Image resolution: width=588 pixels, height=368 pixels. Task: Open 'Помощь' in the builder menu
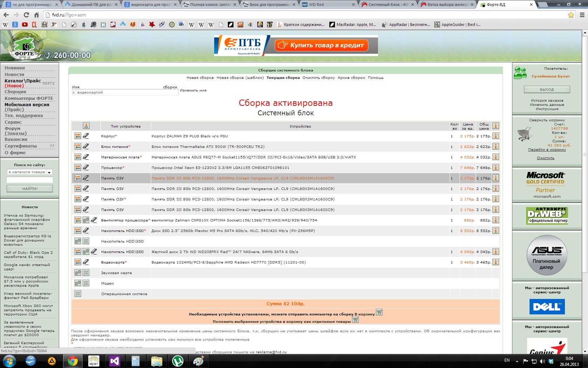376,78
